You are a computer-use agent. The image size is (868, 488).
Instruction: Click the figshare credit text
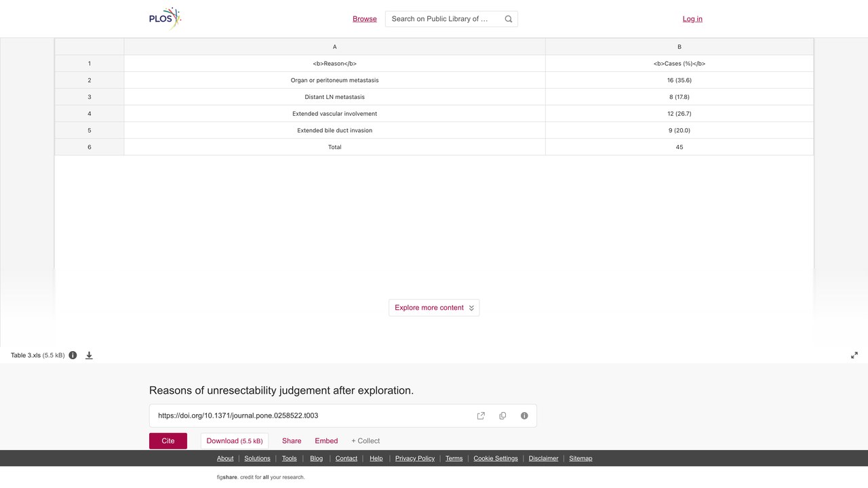click(x=261, y=477)
